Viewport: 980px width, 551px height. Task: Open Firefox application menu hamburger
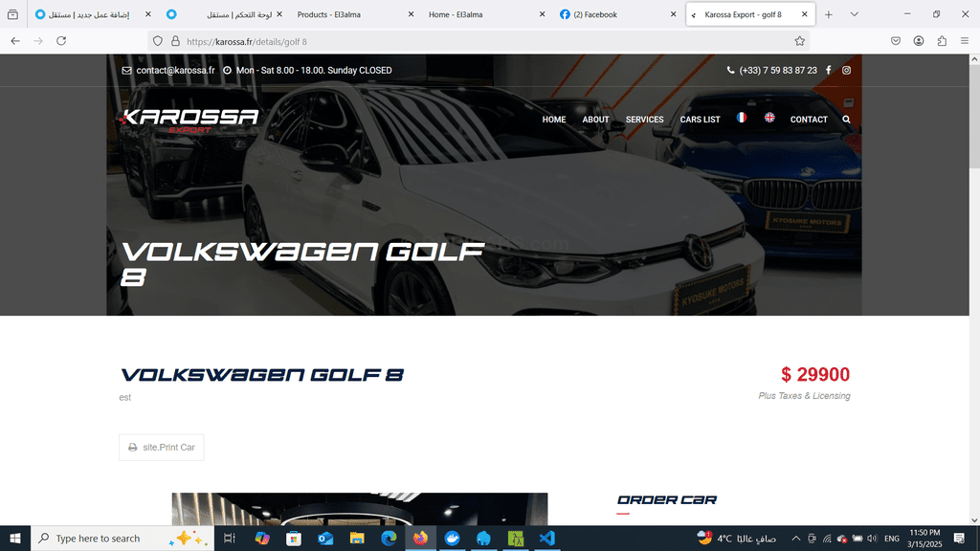[965, 40]
